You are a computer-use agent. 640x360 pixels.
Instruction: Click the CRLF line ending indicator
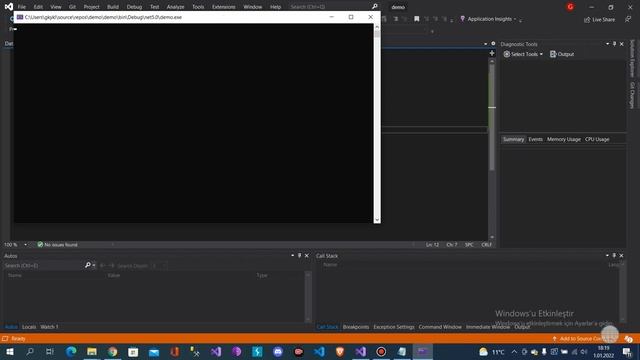pyautogui.click(x=486, y=244)
